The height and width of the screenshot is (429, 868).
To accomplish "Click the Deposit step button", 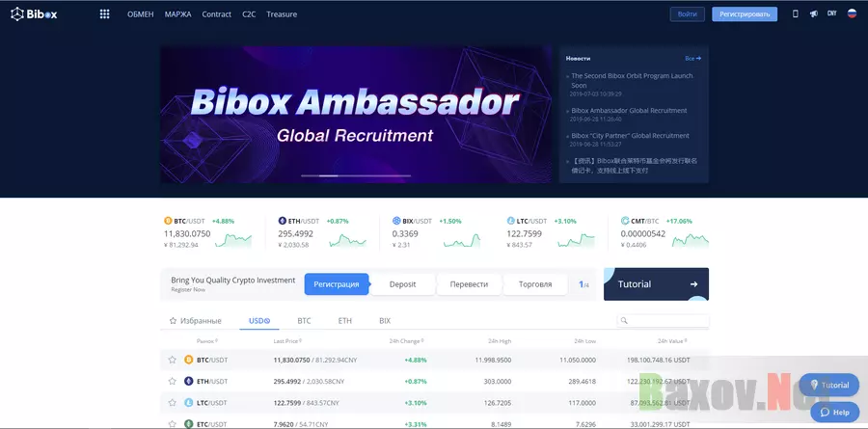I will tap(402, 284).
